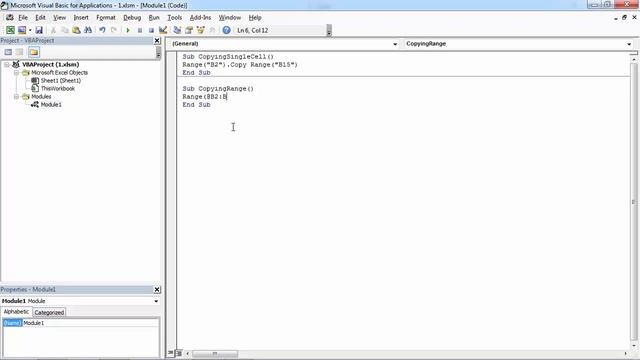Open the Object Browser toolbar icon
Viewport: 640px width, 360px height.
[x=200, y=30]
